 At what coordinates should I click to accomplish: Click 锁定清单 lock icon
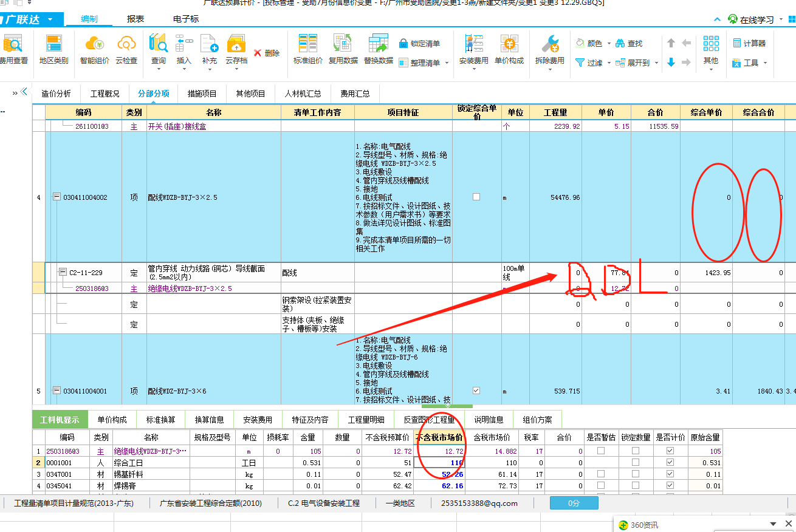coord(403,44)
